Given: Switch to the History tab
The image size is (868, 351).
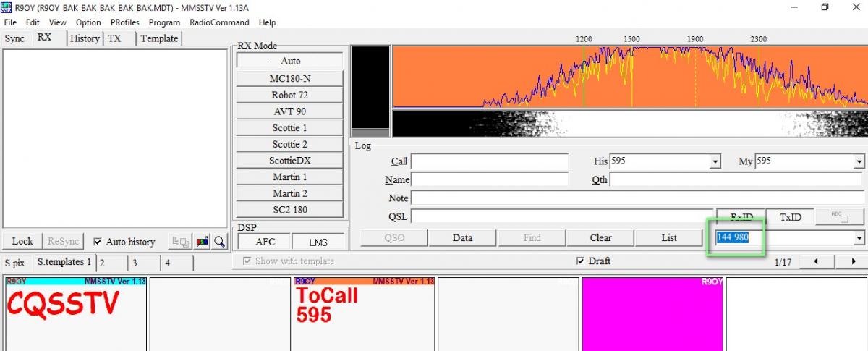Looking at the screenshot, I should point(85,38).
